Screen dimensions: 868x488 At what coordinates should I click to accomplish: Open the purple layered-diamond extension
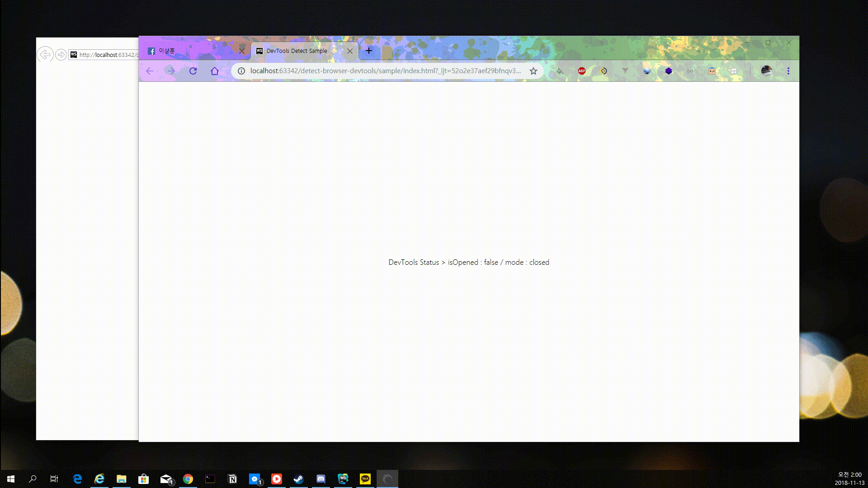click(x=669, y=71)
